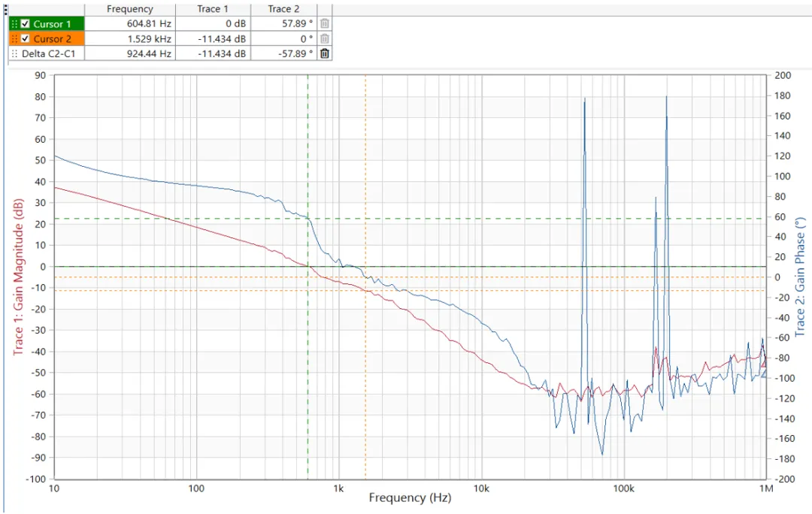Click the Cursor 2 row delete trash icon
Screen dimensions: 812x514
pyautogui.click(x=324, y=39)
